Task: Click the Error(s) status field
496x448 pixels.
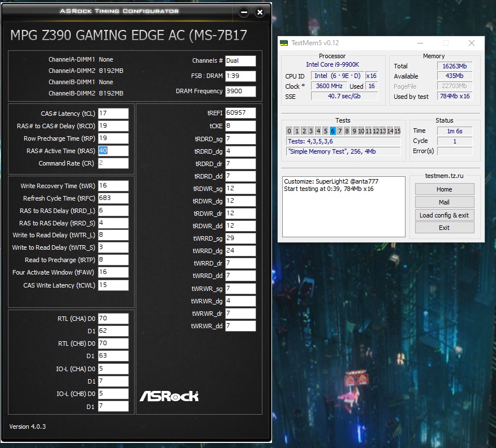Action: (455, 151)
